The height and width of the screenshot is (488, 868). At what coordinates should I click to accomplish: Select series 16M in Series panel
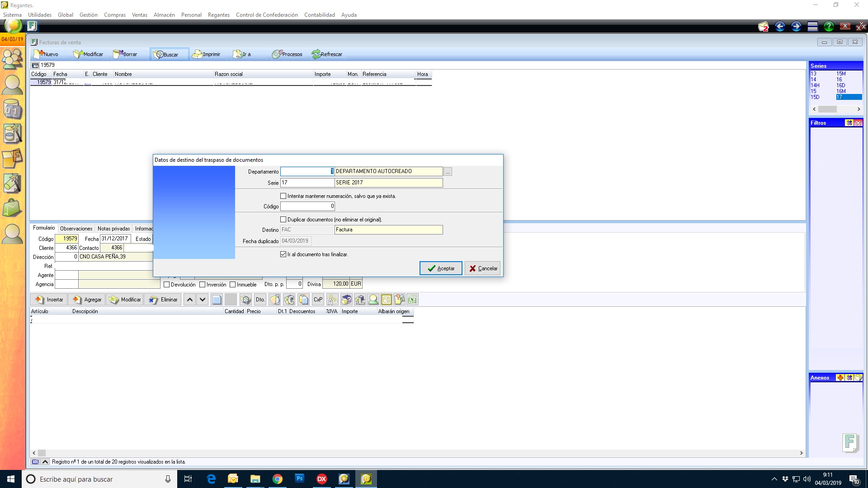coord(841,91)
